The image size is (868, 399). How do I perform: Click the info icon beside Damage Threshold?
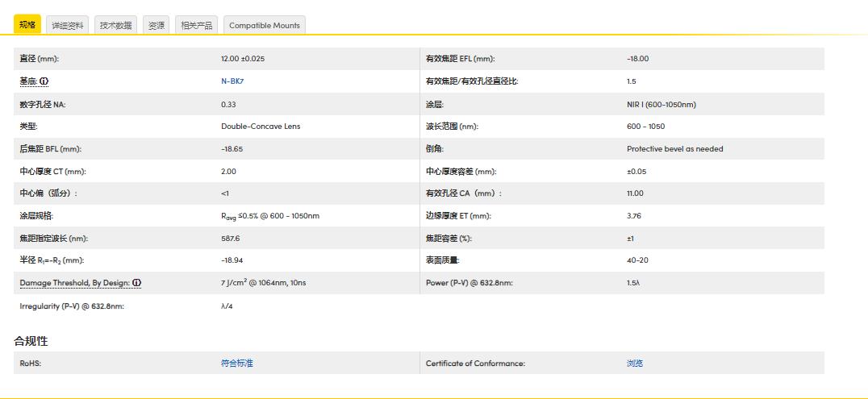point(137,283)
